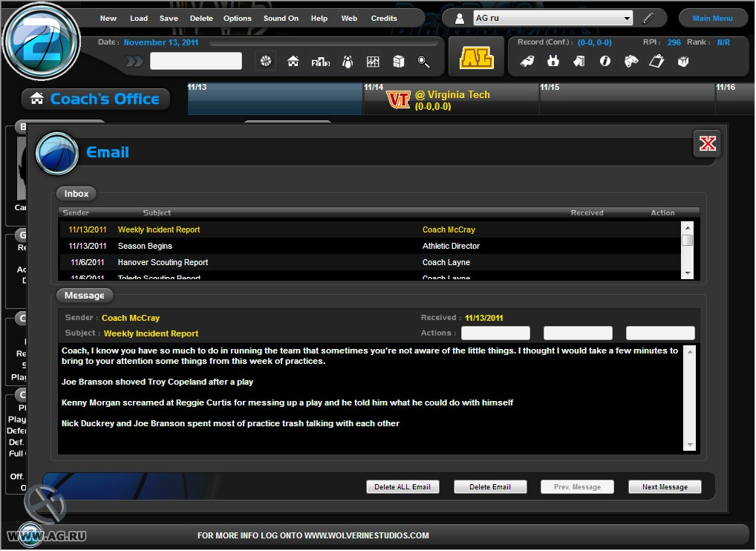
Task: Click the filing cabinet icon
Action: point(398,61)
